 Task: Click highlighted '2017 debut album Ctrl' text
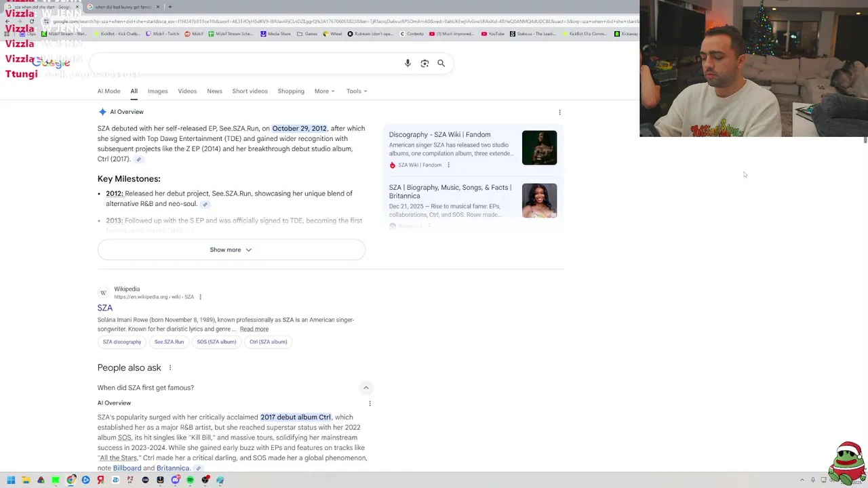click(x=296, y=418)
